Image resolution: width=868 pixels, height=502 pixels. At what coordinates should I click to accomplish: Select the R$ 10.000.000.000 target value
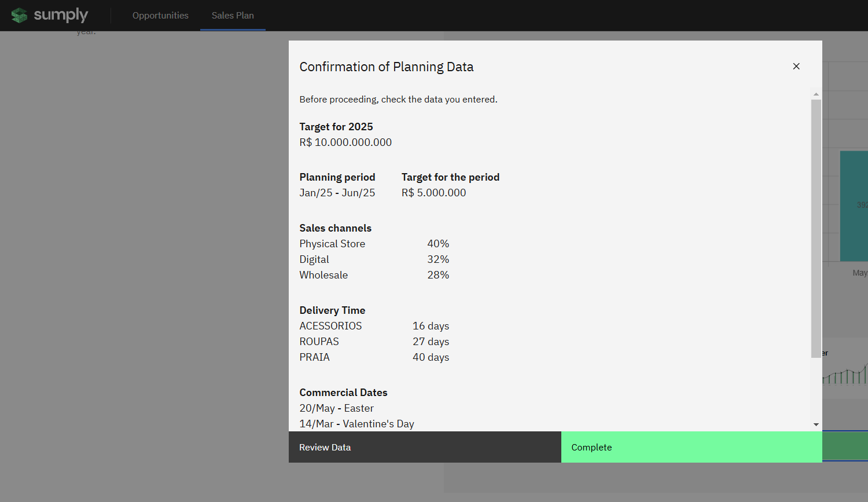coord(345,142)
